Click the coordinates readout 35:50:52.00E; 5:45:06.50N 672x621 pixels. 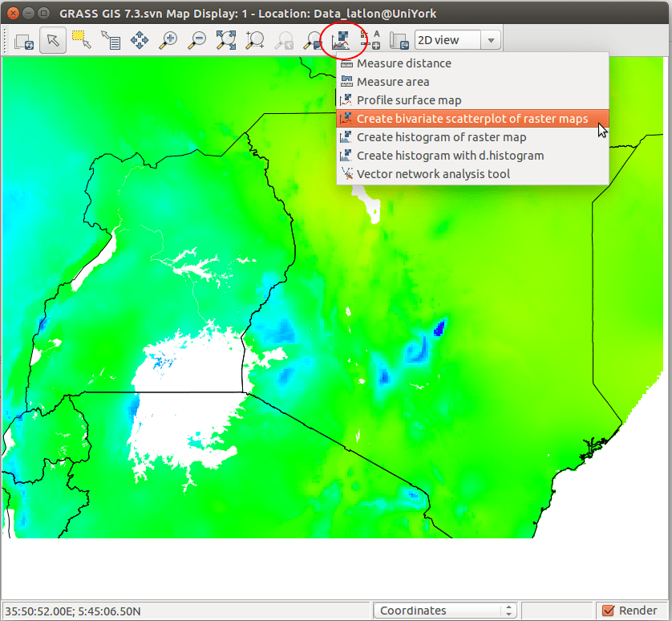73,611
